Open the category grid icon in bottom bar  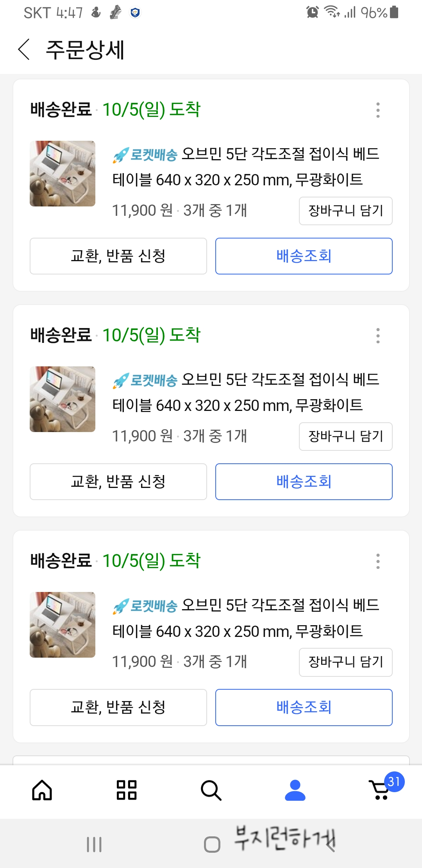click(x=127, y=790)
